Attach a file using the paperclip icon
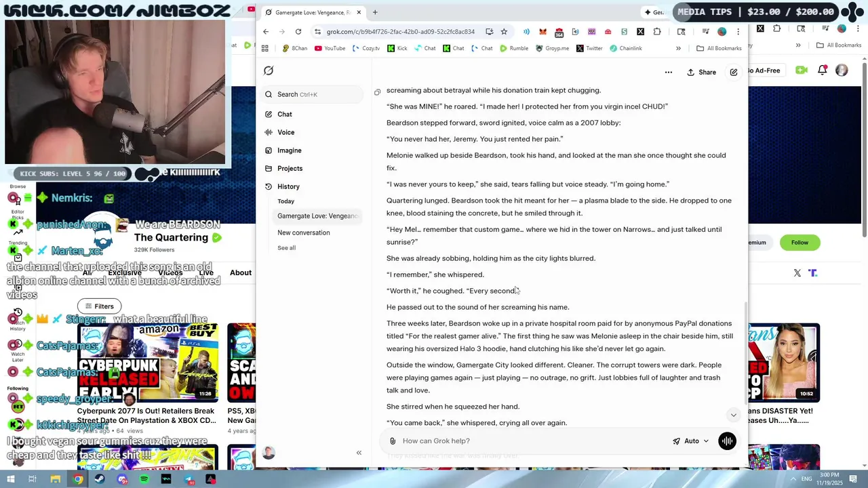The image size is (868, 488). coord(392,441)
